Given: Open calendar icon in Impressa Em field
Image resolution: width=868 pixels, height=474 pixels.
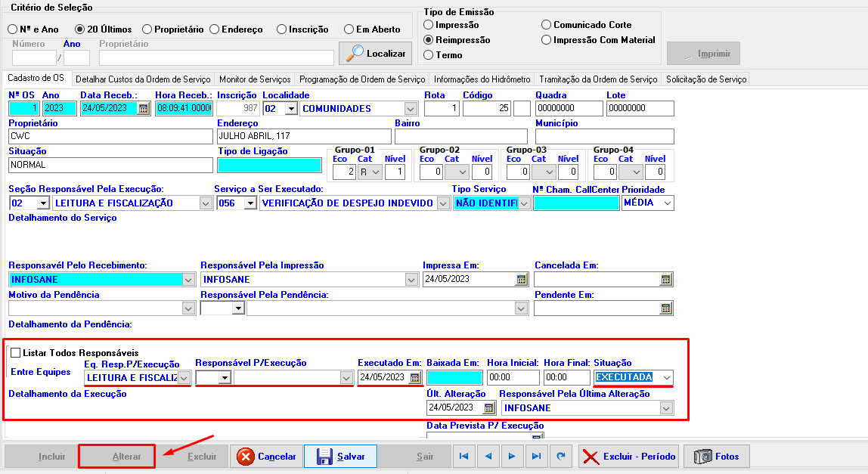Looking at the screenshot, I should pyautogui.click(x=521, y=280).
